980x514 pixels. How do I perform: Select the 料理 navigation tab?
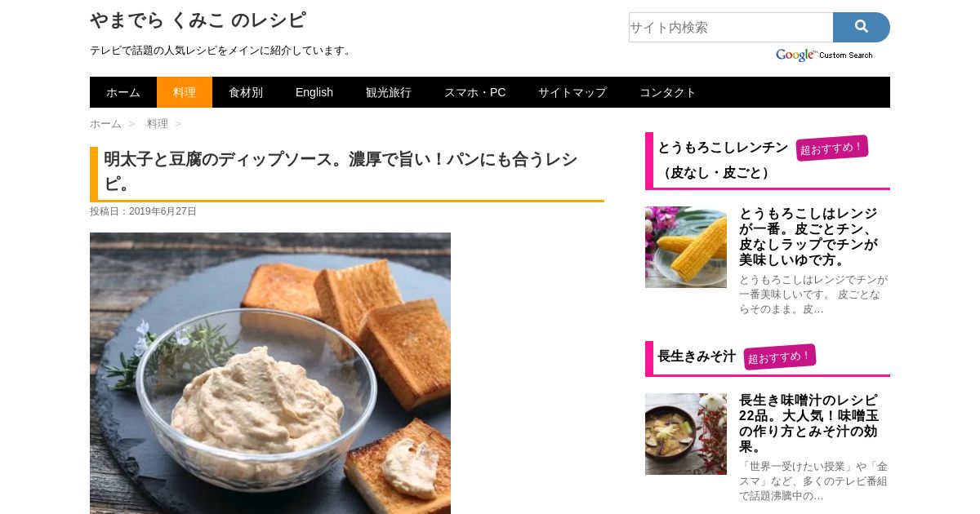(x=185, y=92)
